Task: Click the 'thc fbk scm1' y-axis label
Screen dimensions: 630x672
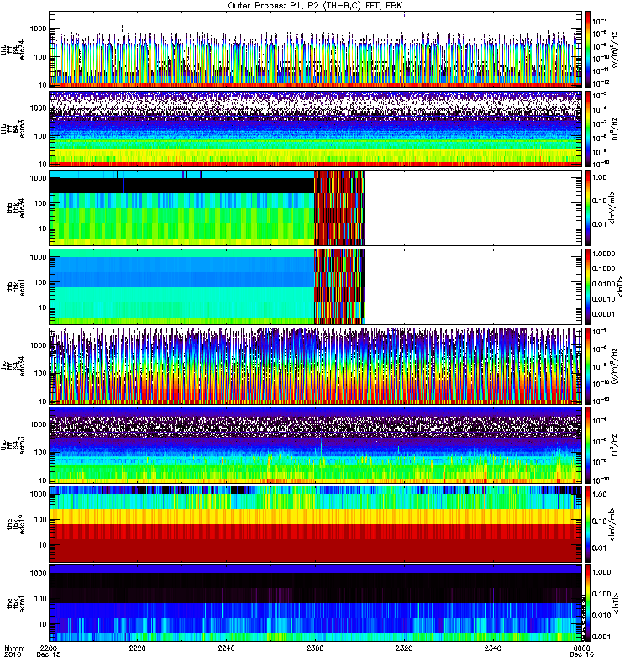Action: pyautogui.click(x=16, y=603)
